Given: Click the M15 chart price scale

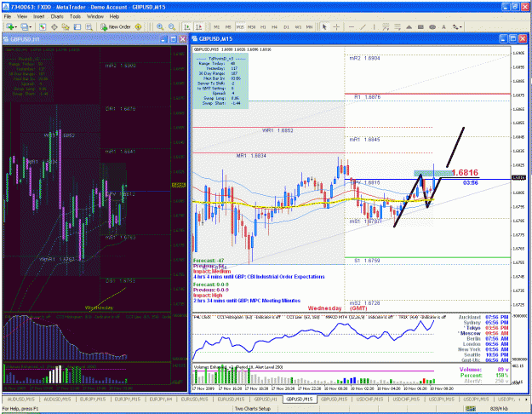Looking at the screenshot, I should [x=518, y=180].
